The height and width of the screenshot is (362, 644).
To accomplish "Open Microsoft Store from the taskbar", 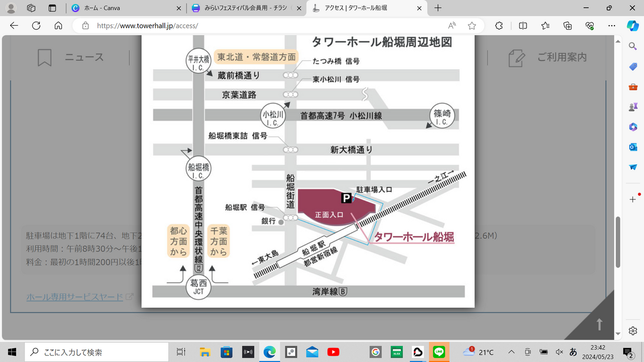I will click(226, 352).
